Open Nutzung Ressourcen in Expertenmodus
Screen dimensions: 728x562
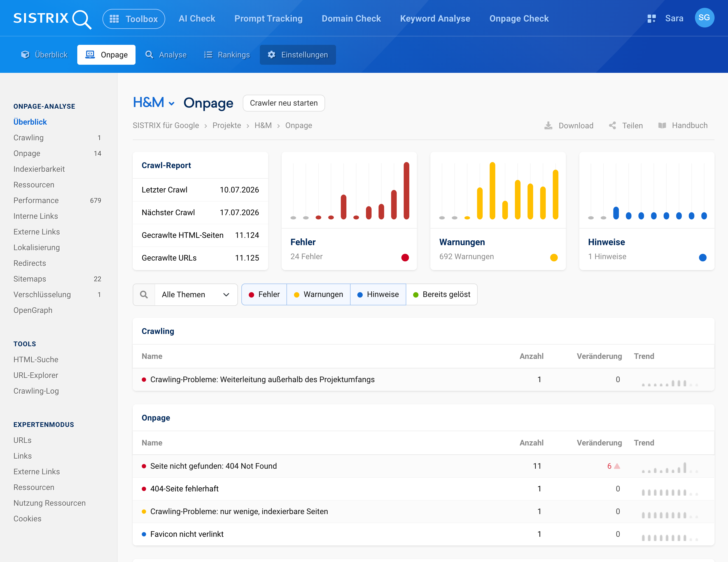click(x=49, y=503)
